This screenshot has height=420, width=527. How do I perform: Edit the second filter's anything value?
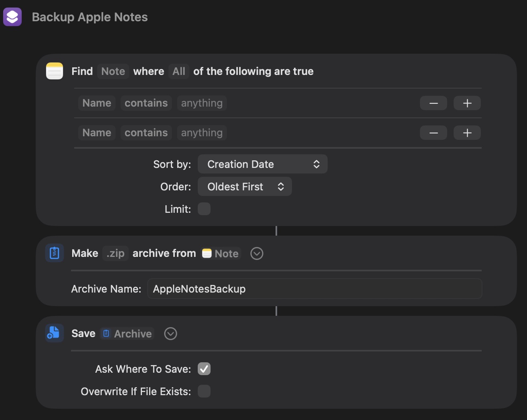coord(202,133)
